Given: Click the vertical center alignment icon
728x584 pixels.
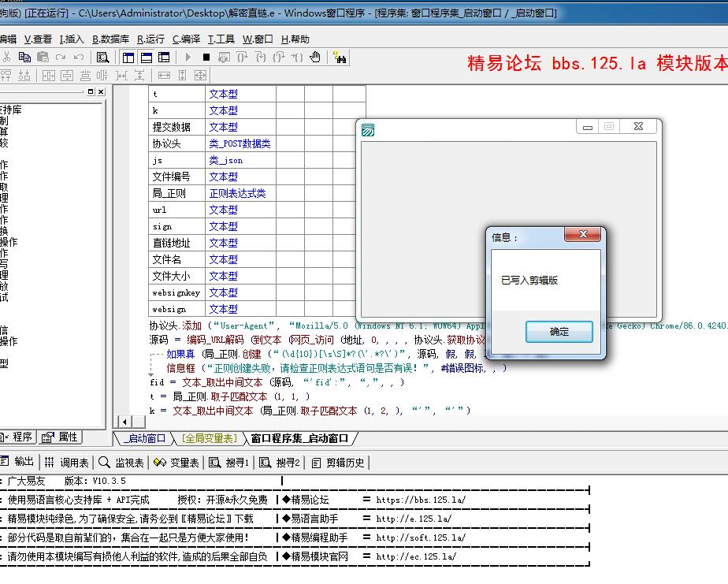Looking at the screenshot, I should click(x=67, y=75).
